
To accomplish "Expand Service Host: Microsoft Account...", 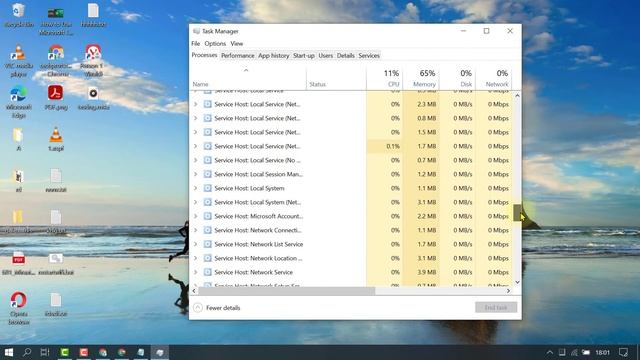I will point(196,216).
